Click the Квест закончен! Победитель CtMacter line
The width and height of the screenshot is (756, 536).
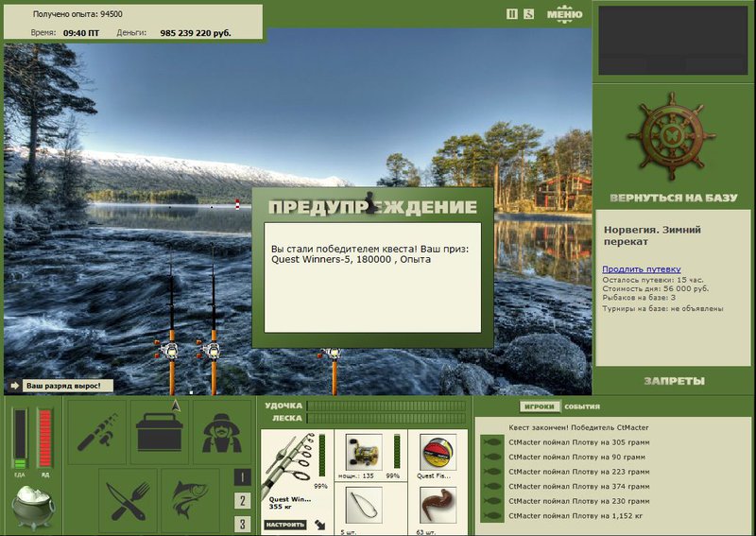[x=578, y=427]
